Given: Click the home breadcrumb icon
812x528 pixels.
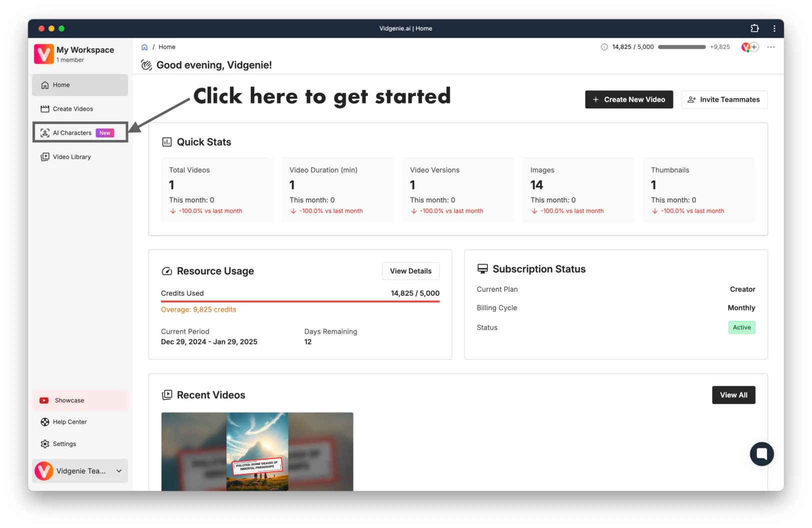Looking at the screenshot, I should (x=144, y=47).
